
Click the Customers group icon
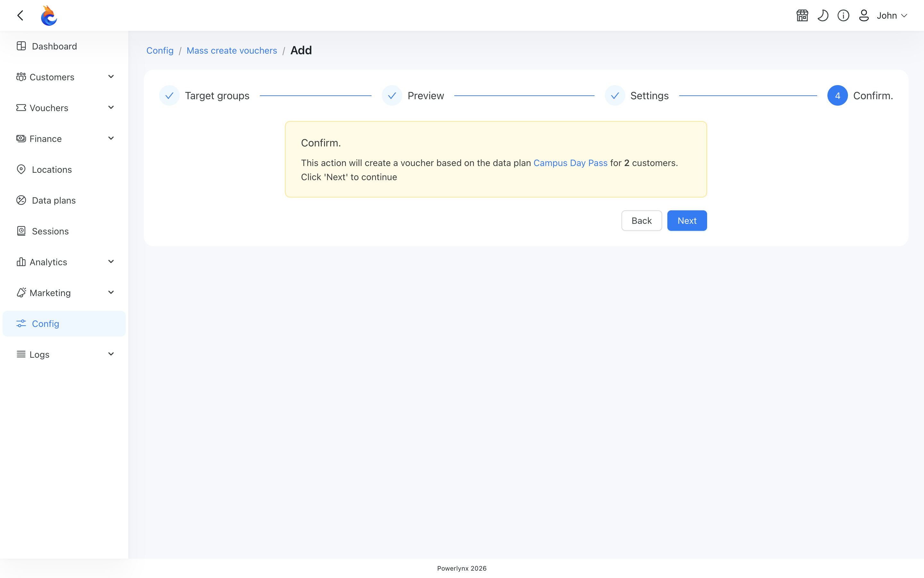point(21,77)
